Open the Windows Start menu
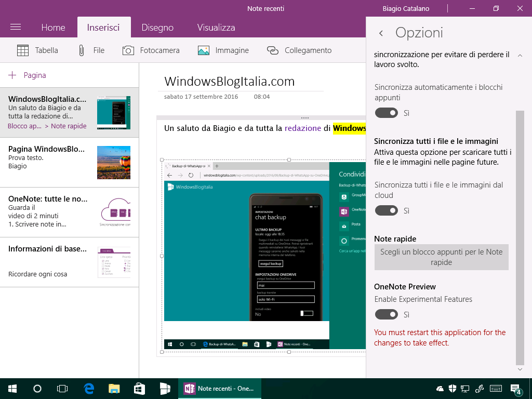 pos(12,389)
